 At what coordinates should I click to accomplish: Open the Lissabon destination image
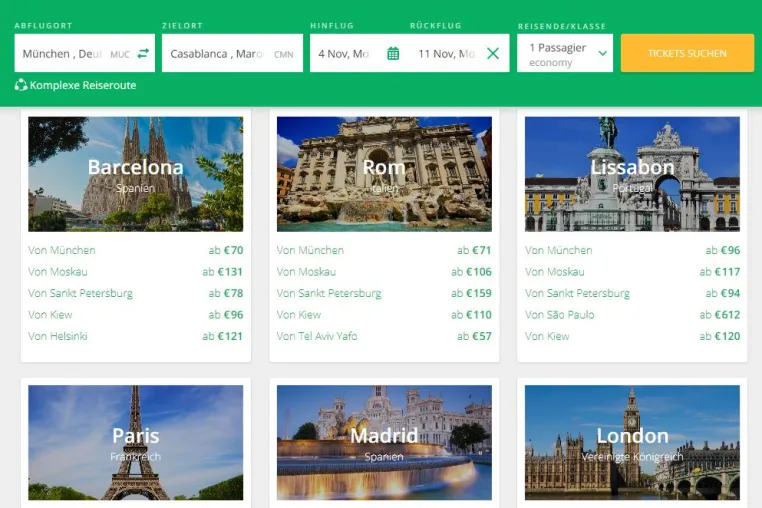[x=632, y=174]
